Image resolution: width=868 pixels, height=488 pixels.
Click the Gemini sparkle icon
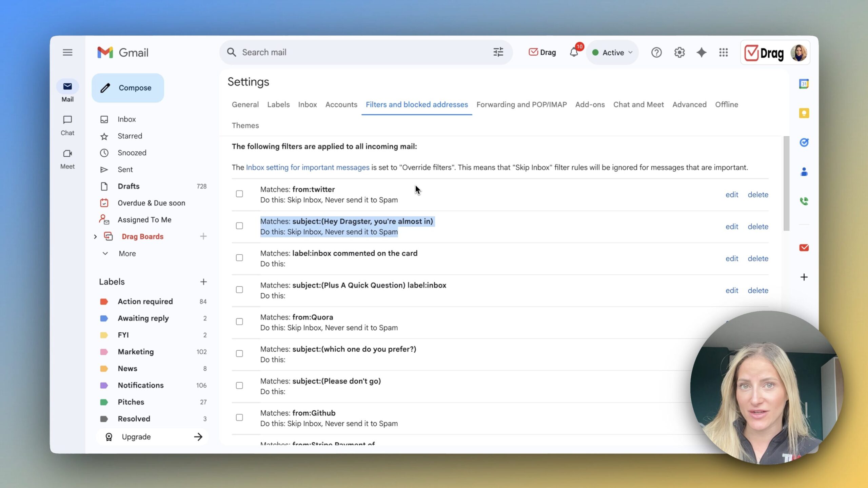point(702,52)
